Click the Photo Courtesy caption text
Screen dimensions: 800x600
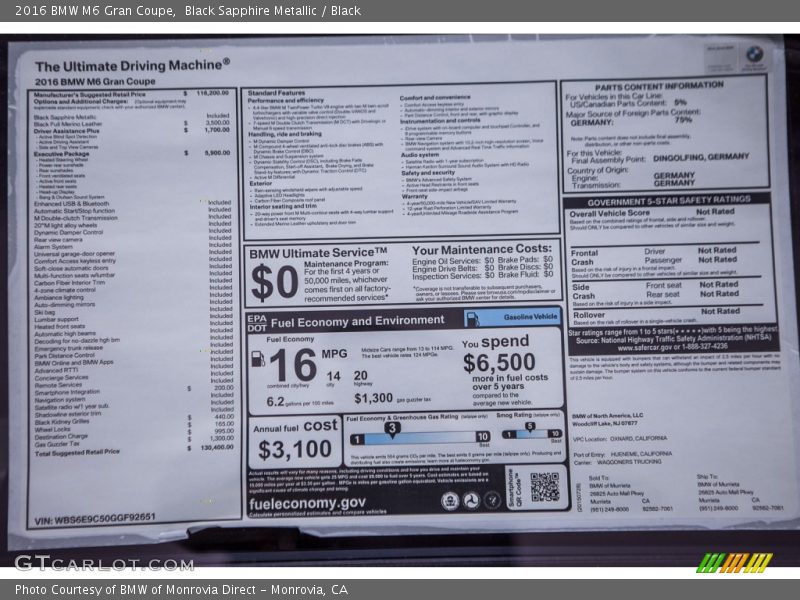[x=181, y=589]
